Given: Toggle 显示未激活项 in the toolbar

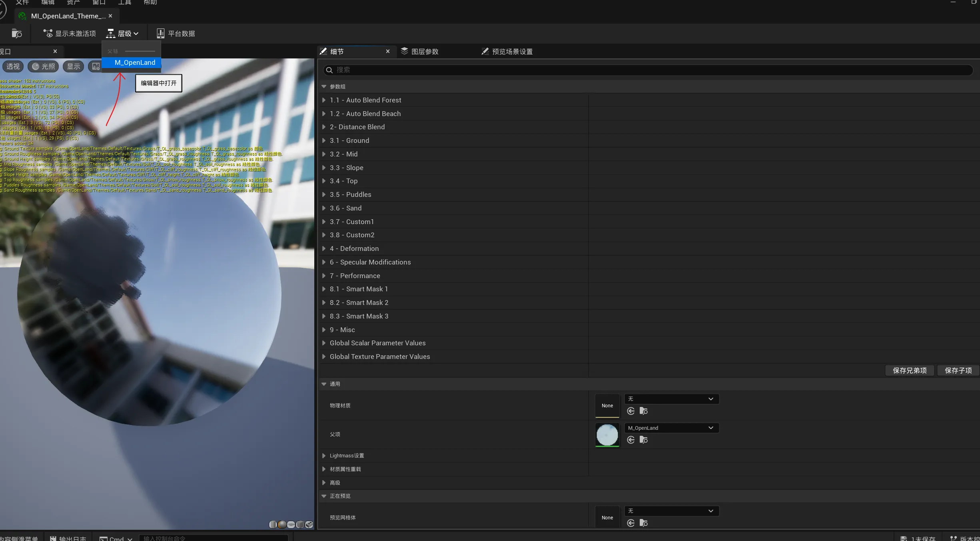Looking at the screenshot, I should click(70, 34).
